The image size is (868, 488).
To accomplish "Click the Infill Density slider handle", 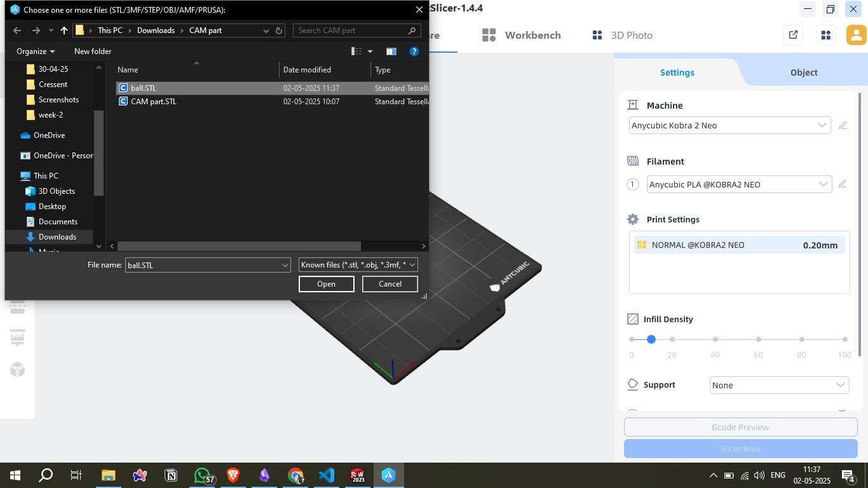I will (x=651, y=339).
